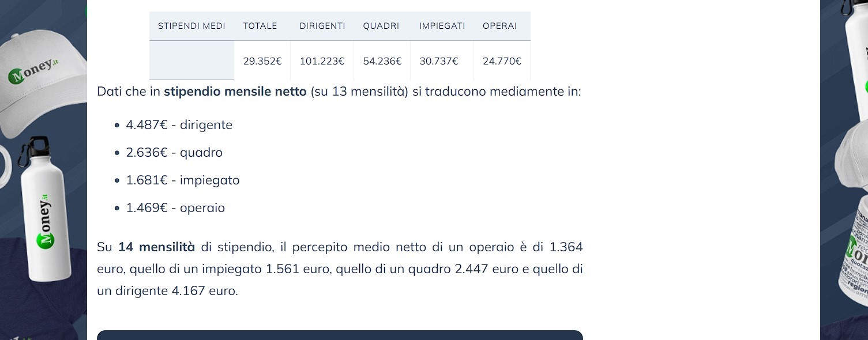Click the IMPIEGATI column header
This screenshot has width=868, height=340.
(x=442, y=26)
